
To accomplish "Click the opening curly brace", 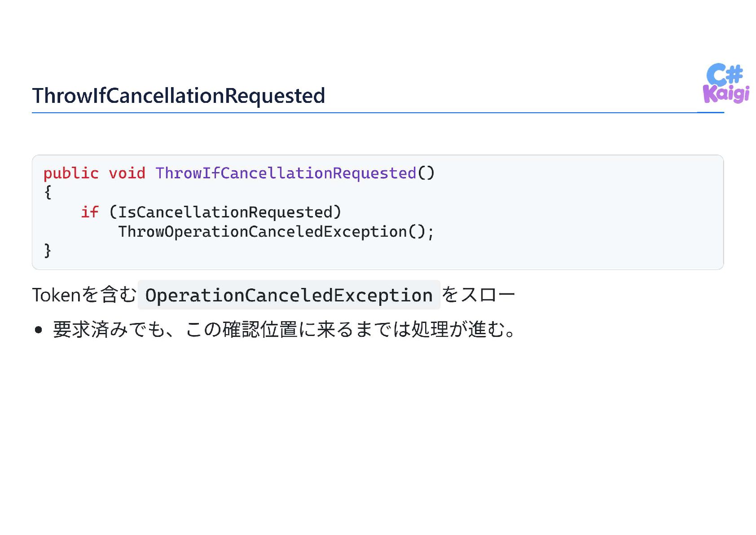I will (48, 192).
